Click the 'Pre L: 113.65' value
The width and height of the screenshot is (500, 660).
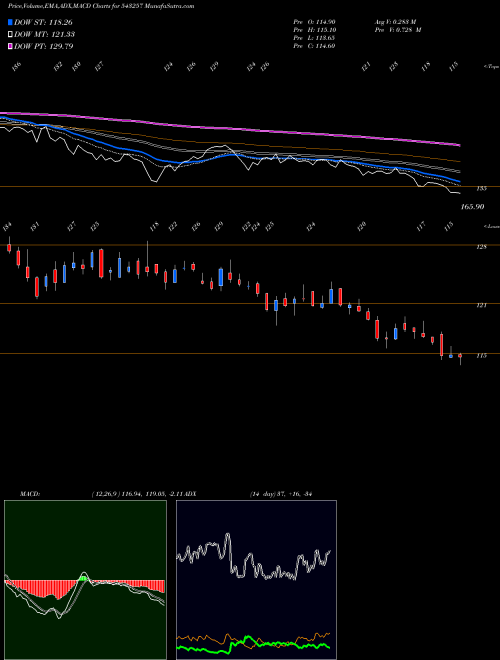pyautogui.click(x=314, y=38)
